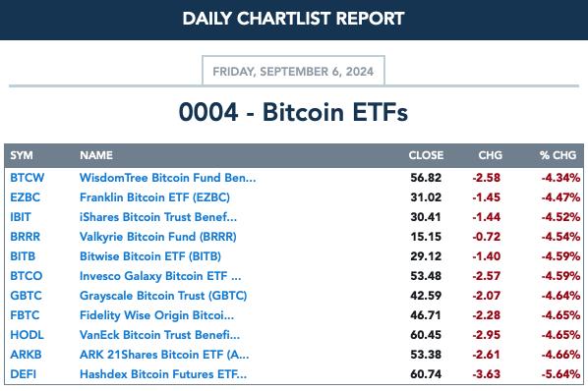
Task: Click the 0004 - Bitcoin ETFs title
Action: pyautogui.click(x=293, y=112)
